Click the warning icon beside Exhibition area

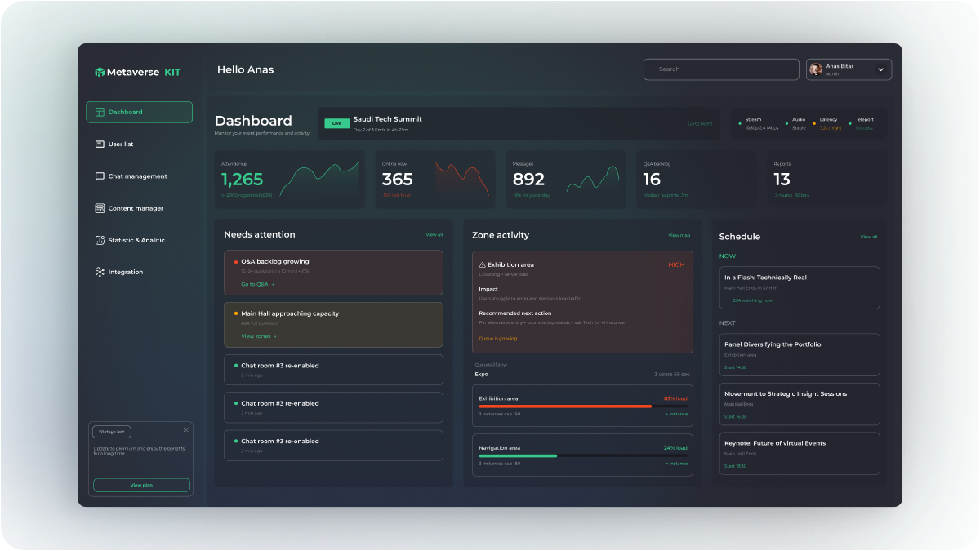pyautogui.click(x=482, y=265)
